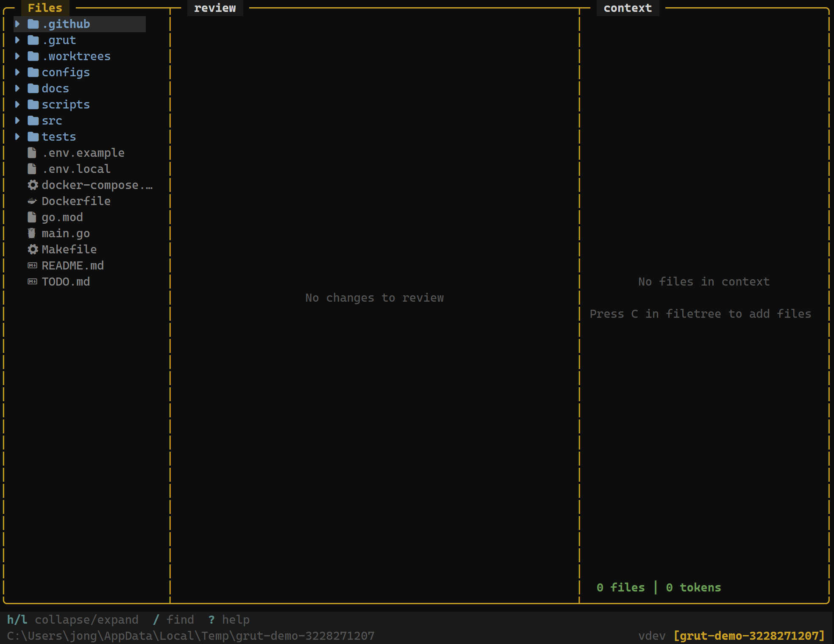
Task: Click the Makefile gear icon
Action: click(x=33, y=250)
